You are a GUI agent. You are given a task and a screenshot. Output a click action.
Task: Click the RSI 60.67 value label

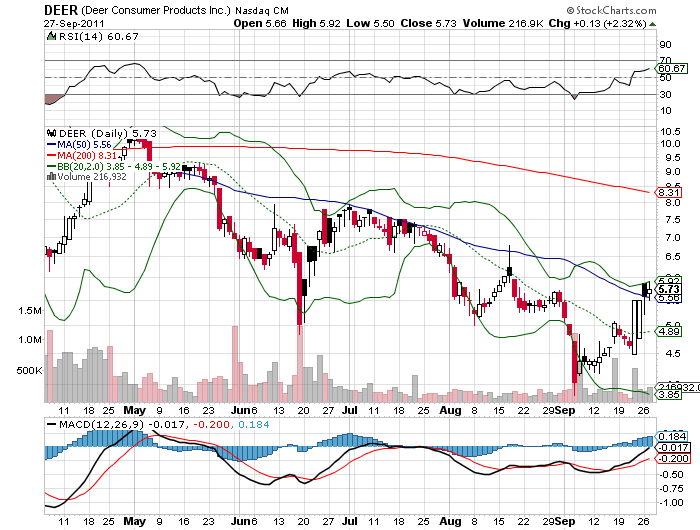(x=671, y=69)
